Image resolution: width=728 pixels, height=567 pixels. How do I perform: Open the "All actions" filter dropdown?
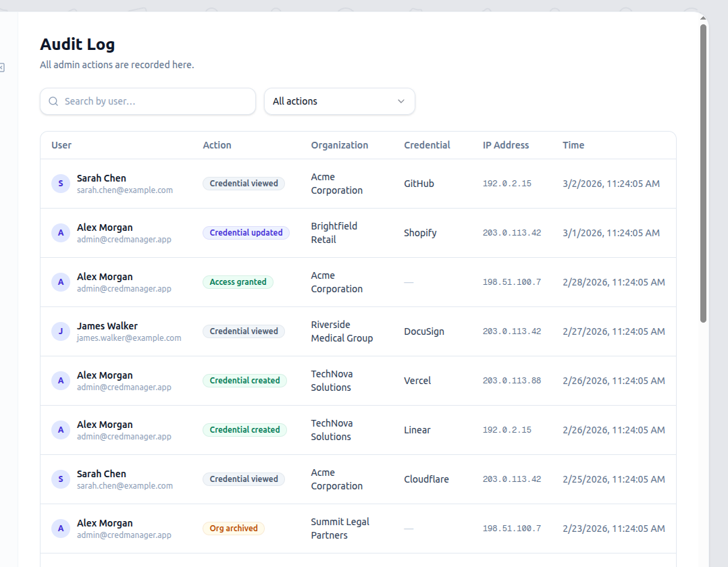coord(339,101)
